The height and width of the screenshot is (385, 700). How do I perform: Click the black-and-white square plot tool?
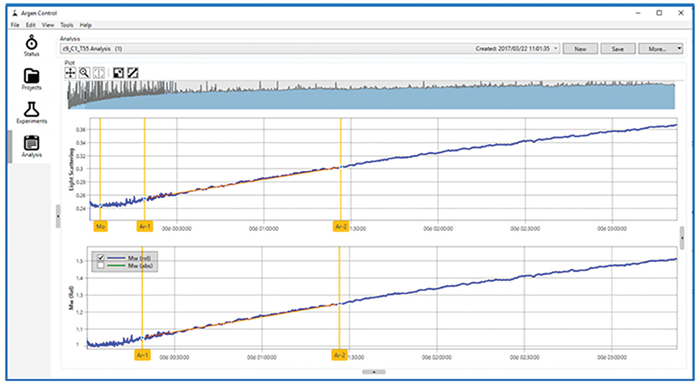118,73
